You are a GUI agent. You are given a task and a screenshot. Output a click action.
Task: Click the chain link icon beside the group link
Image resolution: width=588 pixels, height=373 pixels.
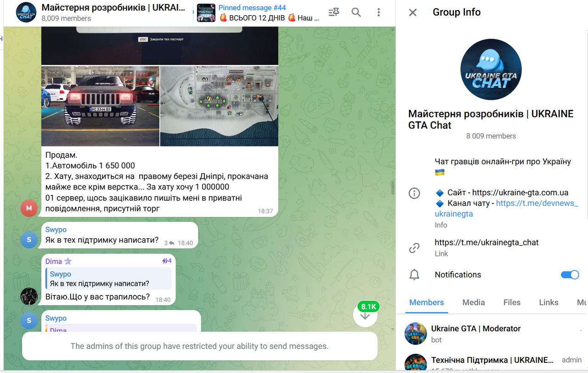(x=414, y=248)
